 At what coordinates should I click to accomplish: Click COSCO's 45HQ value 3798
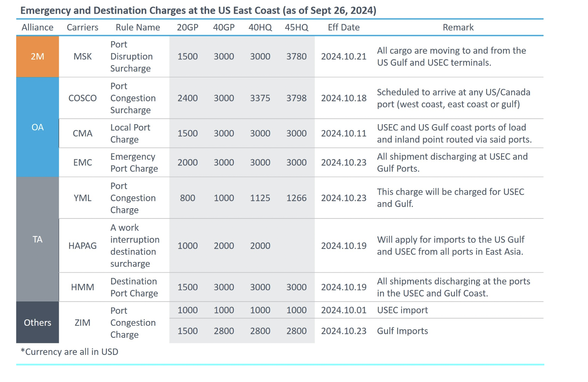[x=296, y=98]
